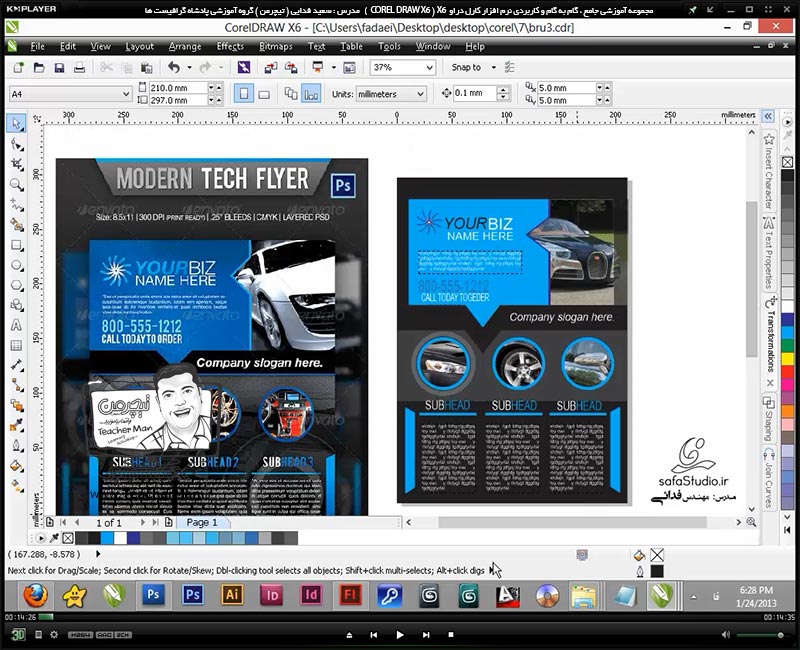Screen dimensions: 800x650
Task: Open the Application launcher icon
Action: click(x=318, y=67)
